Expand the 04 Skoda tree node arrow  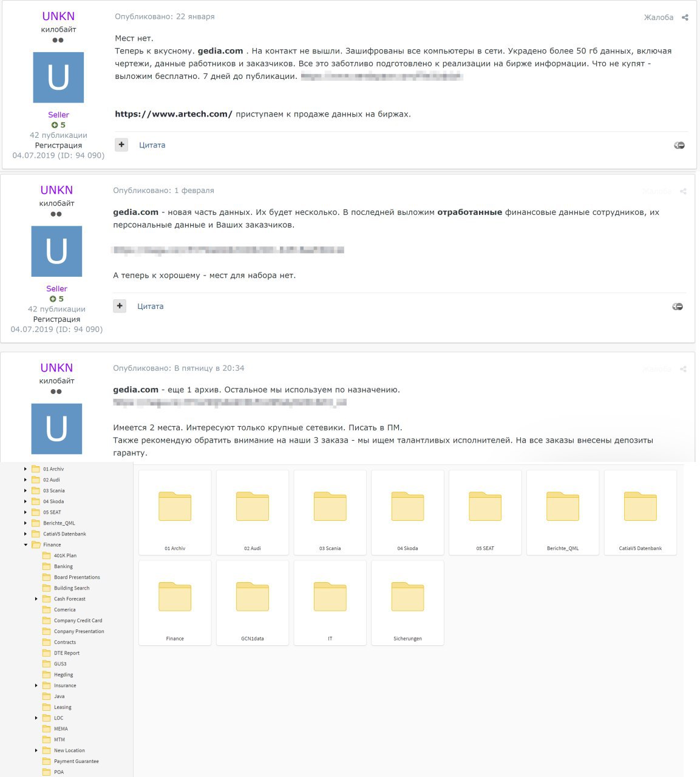[x=25, y=501]
